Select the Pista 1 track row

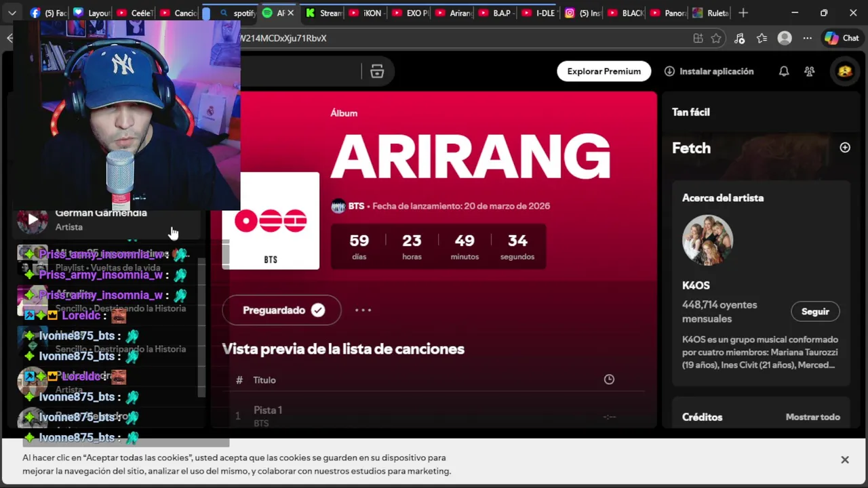434,415
